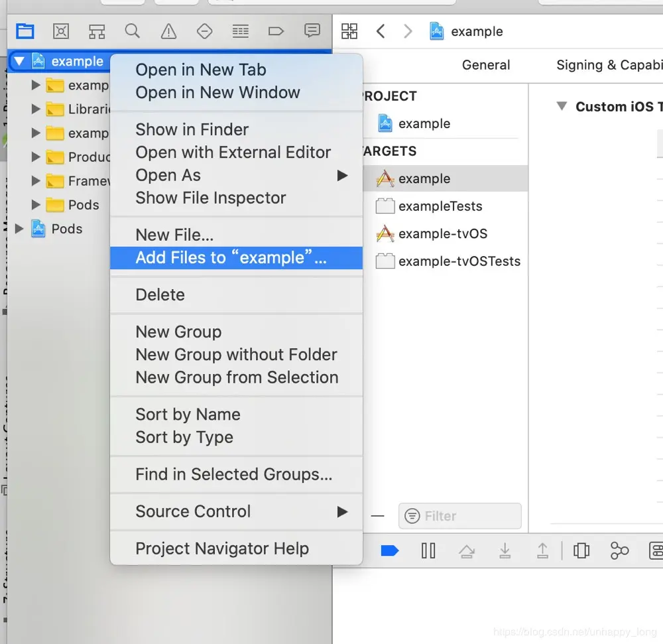The height and width of the screenshot is (644, 663).
Task: Remove target with the minus button
Action: point(378,516)
